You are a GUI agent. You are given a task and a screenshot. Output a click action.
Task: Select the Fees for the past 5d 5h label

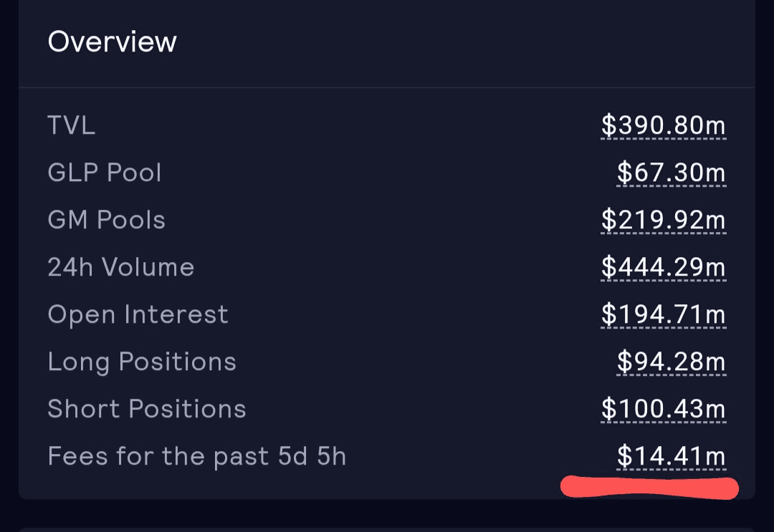pyautogui.click(x=196, y=457)
